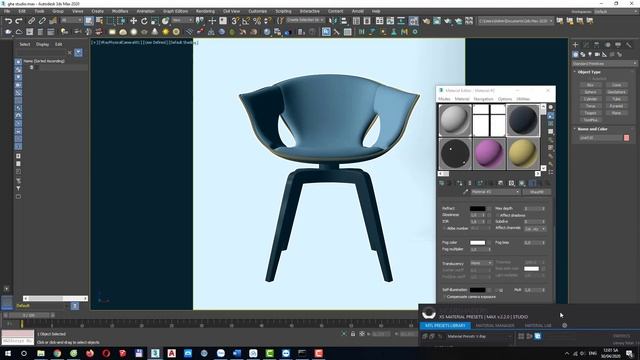Click the Cylinder primitive button
640x360 pixels.
(x=591, y=99)
